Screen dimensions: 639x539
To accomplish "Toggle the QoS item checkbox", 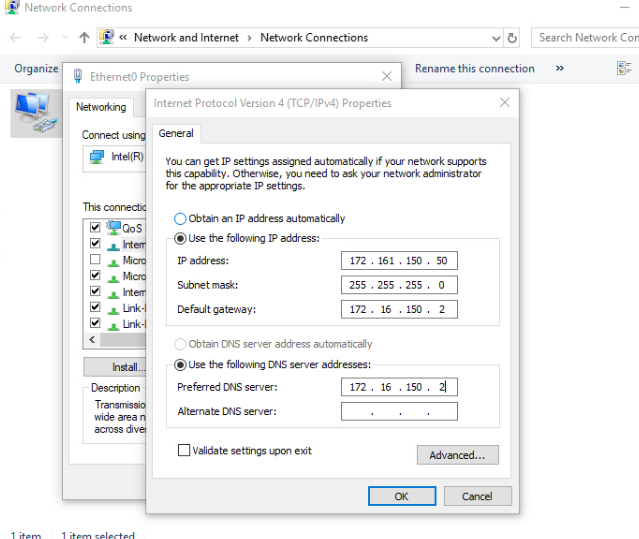I will click(x=95, y=227).
